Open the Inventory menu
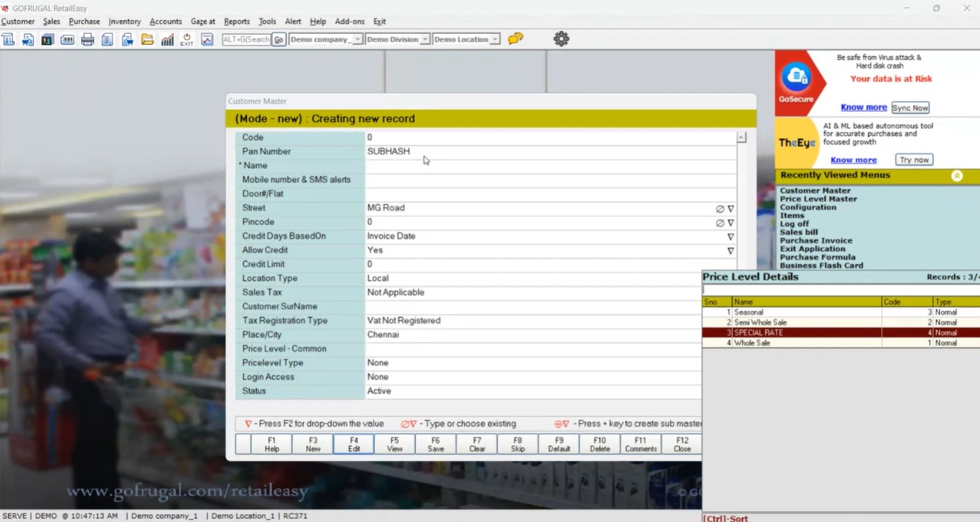Screen dimensions: 980x522 (125, 21)
